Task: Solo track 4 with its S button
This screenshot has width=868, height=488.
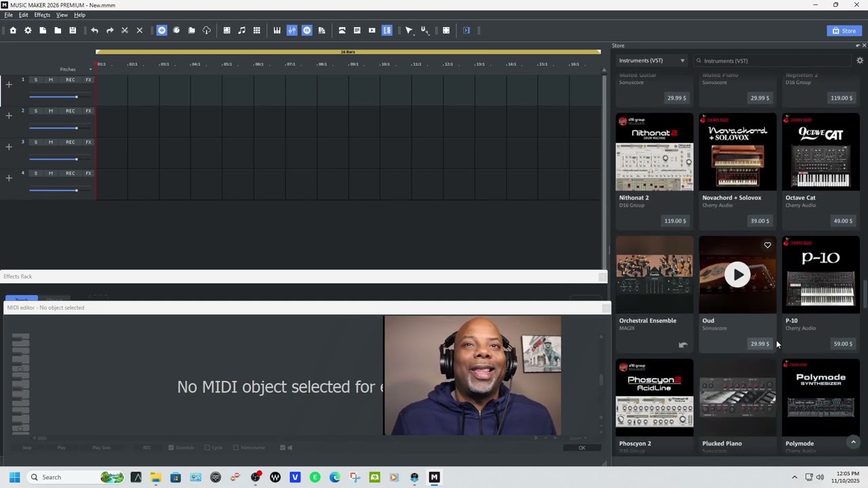Action: tap(36, 174)
